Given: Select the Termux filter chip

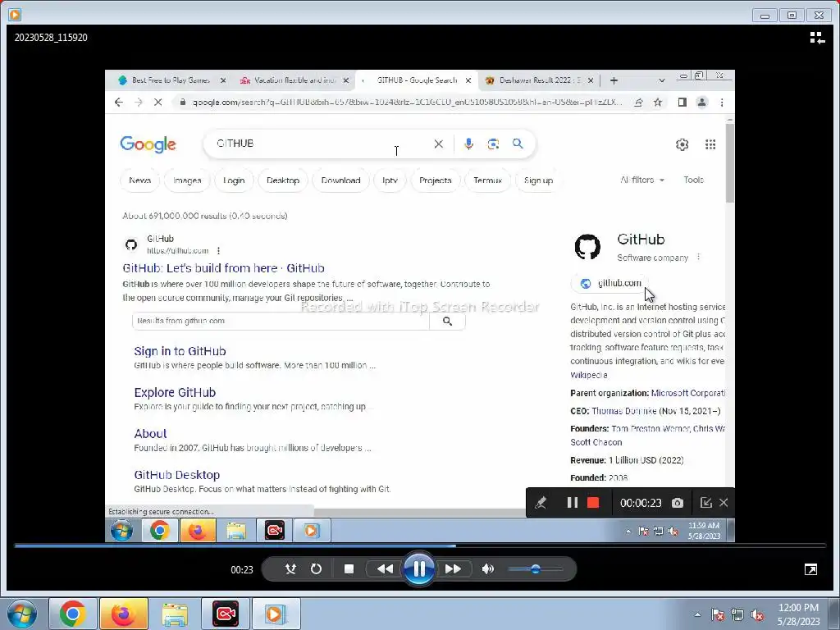Looking at the screenshot, I should coord(487,180).
